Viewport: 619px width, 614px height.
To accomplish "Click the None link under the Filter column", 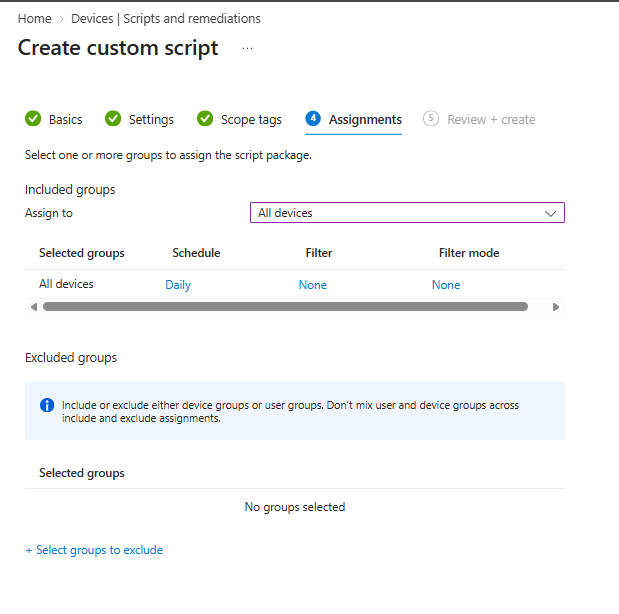I will (313, 285).
